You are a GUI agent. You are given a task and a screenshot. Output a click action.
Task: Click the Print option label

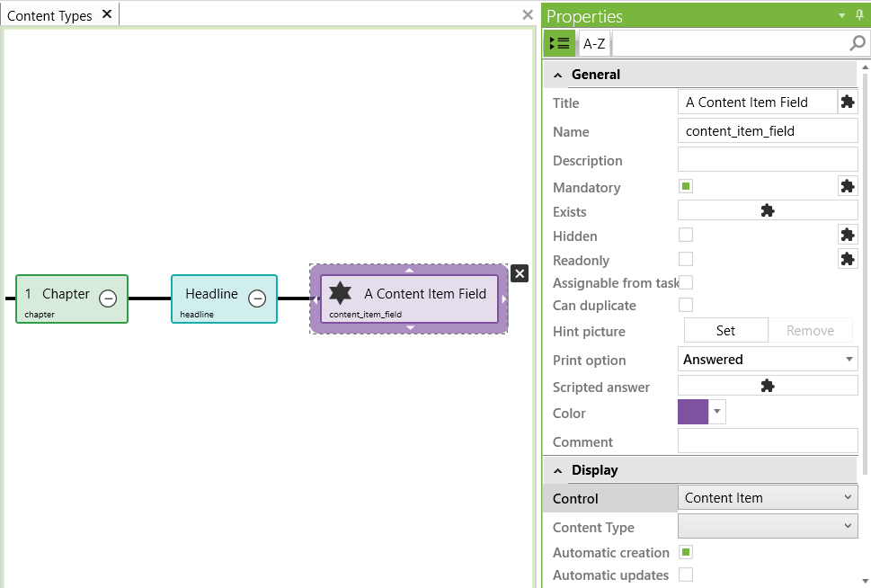[590, 361]
